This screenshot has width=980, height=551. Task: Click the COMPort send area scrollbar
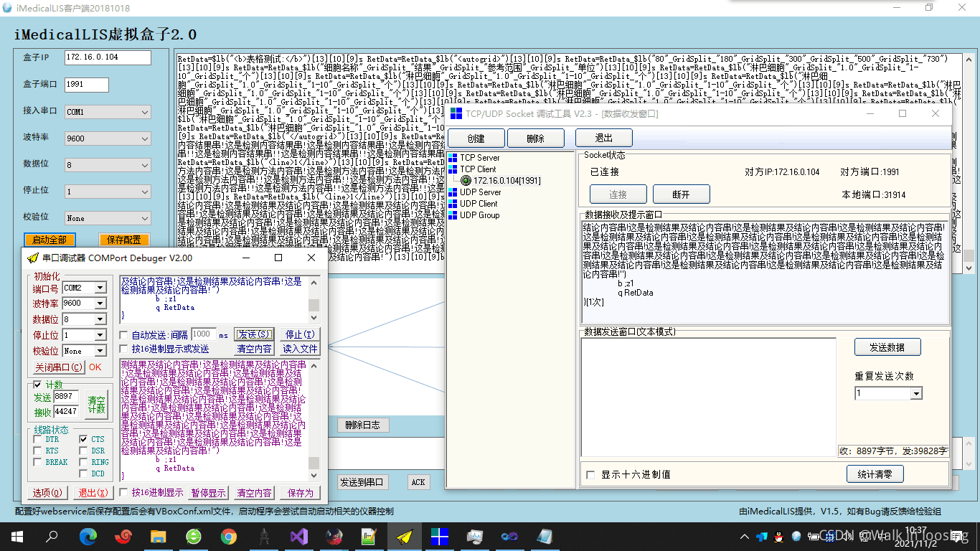314,298
